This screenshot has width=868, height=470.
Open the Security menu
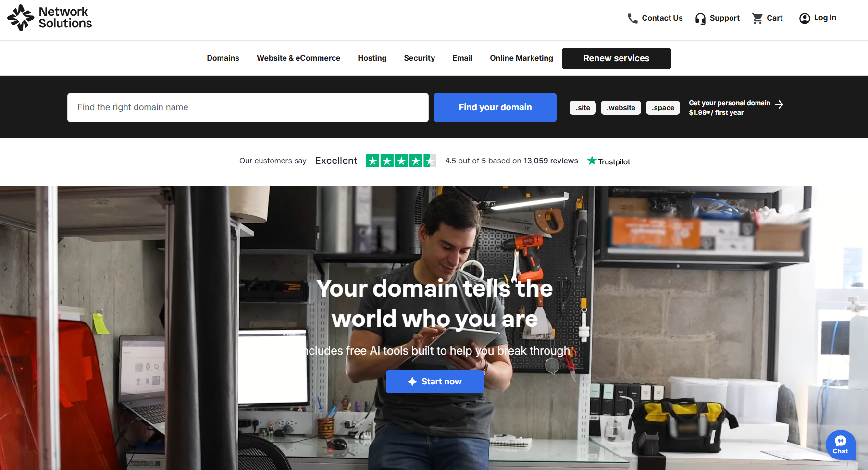pos(419,58)
